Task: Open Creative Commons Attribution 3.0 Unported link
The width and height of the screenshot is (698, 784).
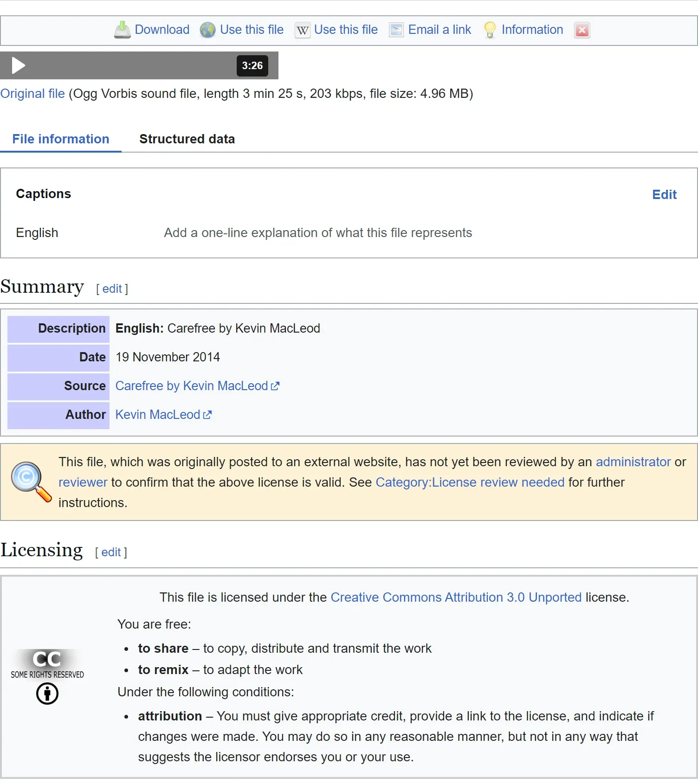Action: point(456,598)
